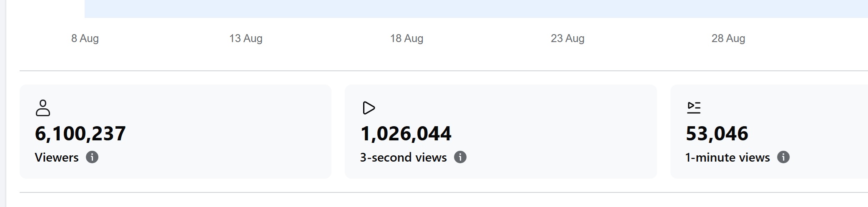868x207 pixels.
Task: Click the playlist icon above 1-minute views
Action: [x=694, y=108]
